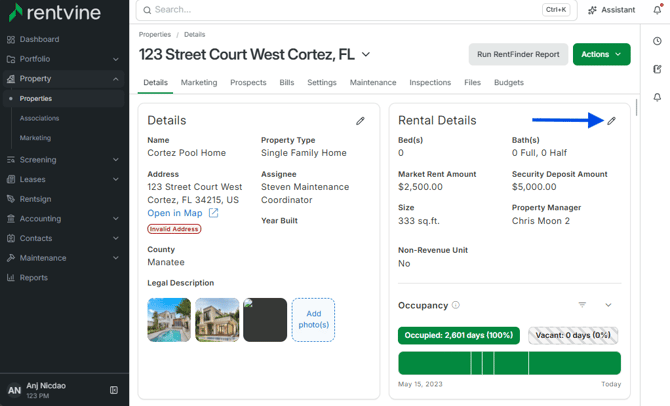Screen dimensions: 670x406
Task: Collapse the Property sidebar section
Action: [63, 79]
